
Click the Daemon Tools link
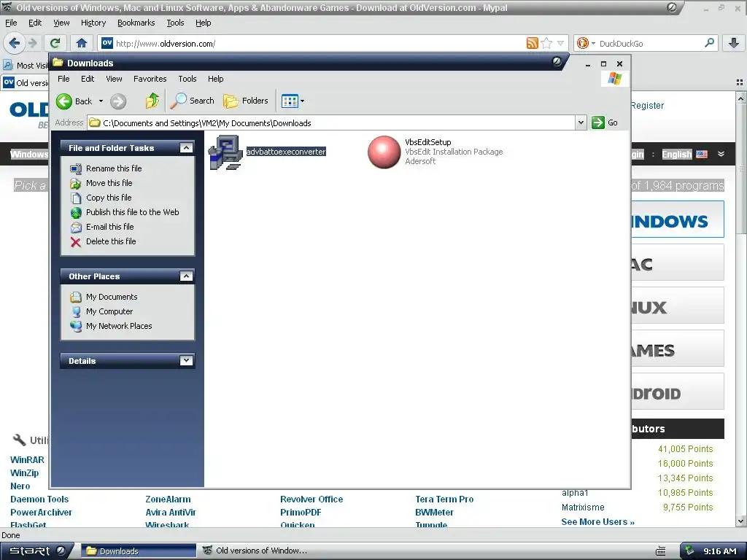(39, 499)
